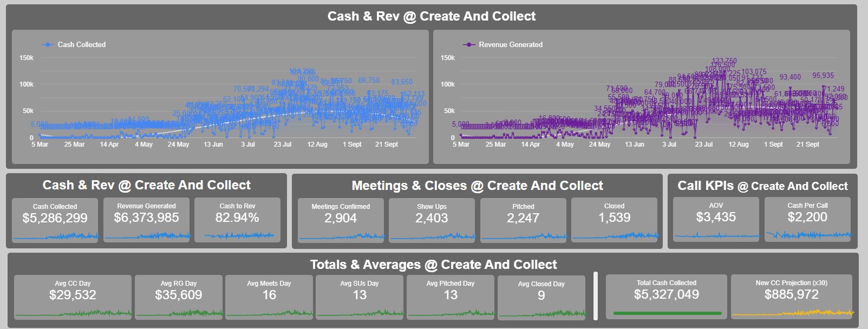
Task: Select the 83,650 data label in Cash chart
Action: coord(402,82)
